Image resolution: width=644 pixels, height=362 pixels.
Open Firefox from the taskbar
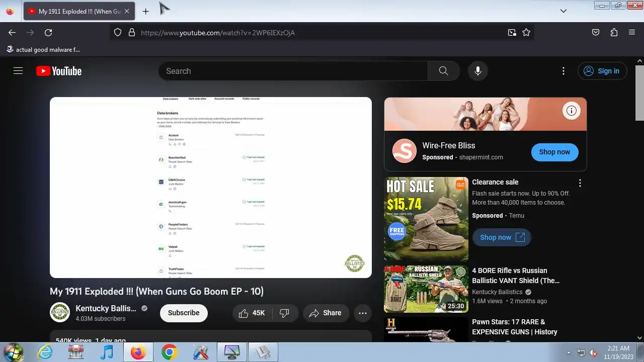coord(138,352)
